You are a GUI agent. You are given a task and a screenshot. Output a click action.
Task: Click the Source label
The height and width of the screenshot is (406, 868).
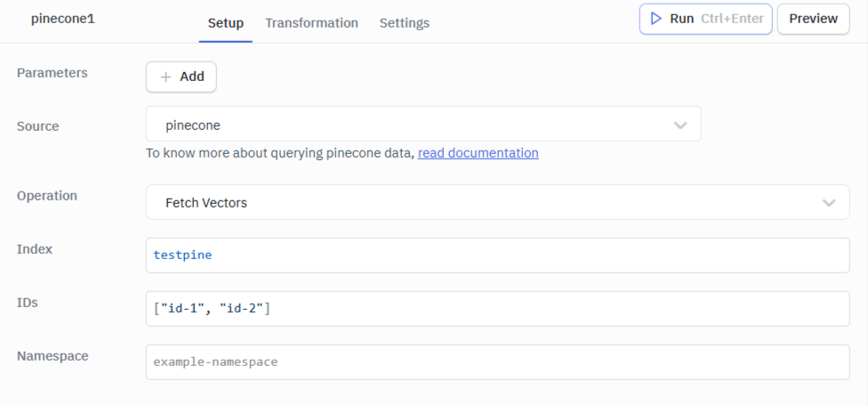[37, 126]
